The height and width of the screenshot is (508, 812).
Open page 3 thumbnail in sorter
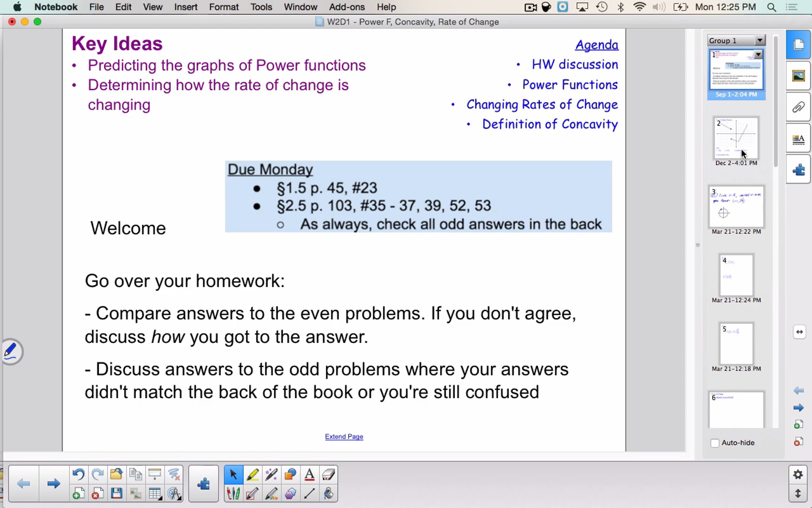pyautogui.click(x=736, y=207)
